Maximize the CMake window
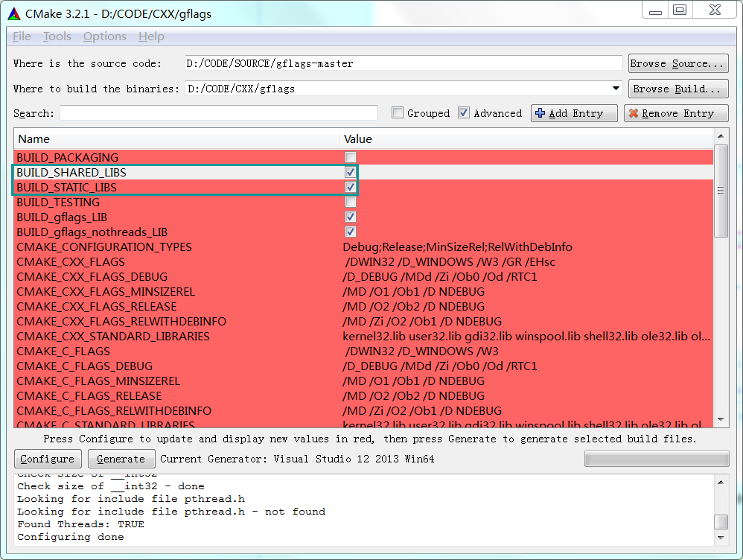Viewport: 743px width, 560px height. (680, 10)
